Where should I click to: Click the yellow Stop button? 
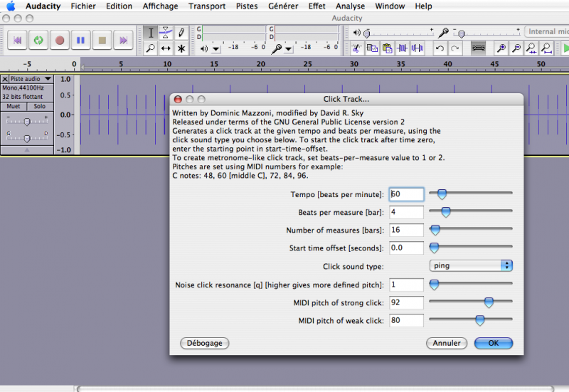(x=102, y=40)
